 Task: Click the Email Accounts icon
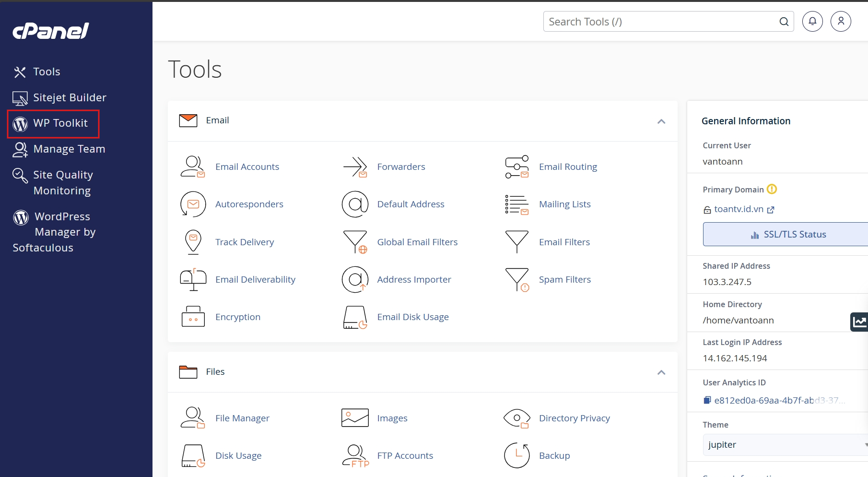(193, 167)
